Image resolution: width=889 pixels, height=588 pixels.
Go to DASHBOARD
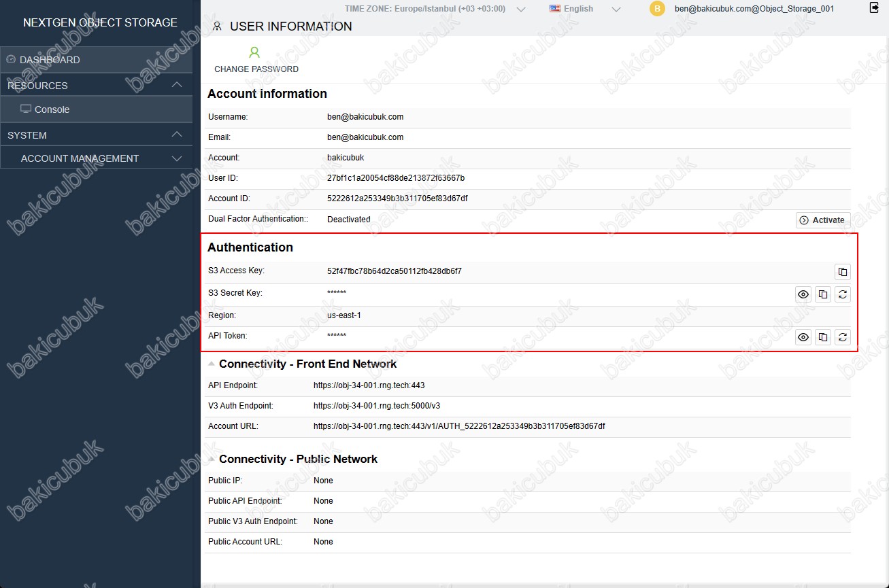(x=96, y=59)
